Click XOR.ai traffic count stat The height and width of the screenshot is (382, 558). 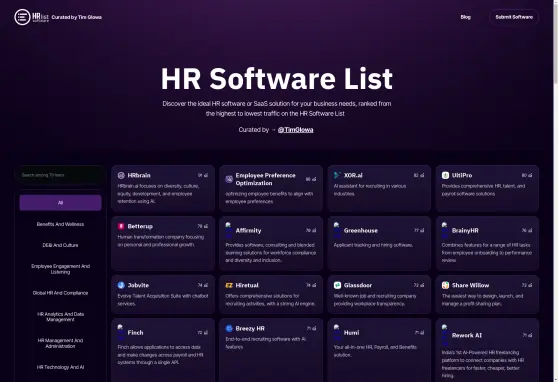[419, 175]
